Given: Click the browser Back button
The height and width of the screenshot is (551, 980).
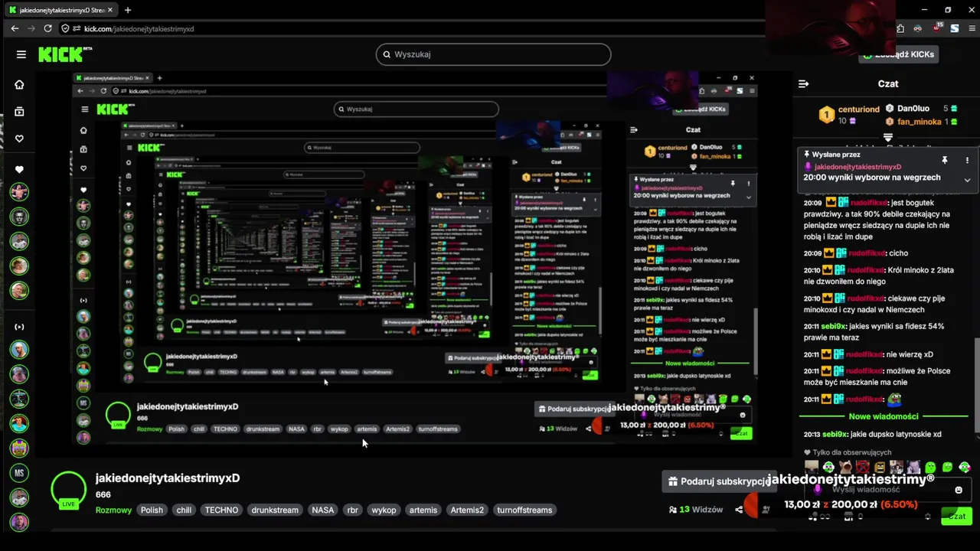Looking at the screenshot, I should tap(15, 28).
